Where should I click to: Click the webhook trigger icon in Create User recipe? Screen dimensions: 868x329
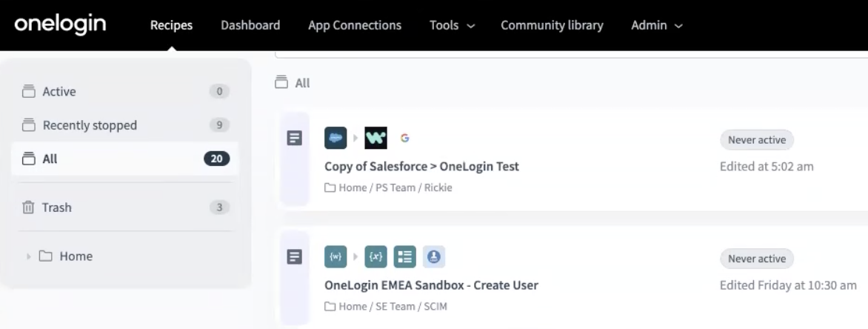point(335,257)
